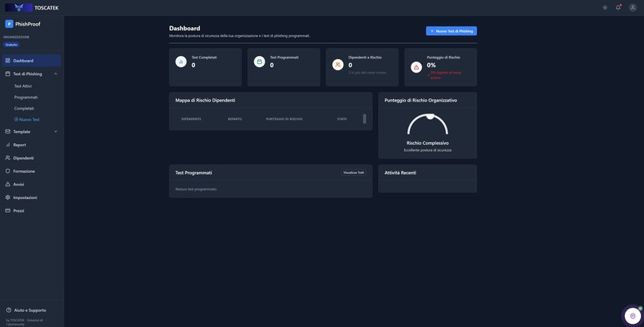
Task: Click the risk map table scrollbar
Action: (x=364, y=119)
